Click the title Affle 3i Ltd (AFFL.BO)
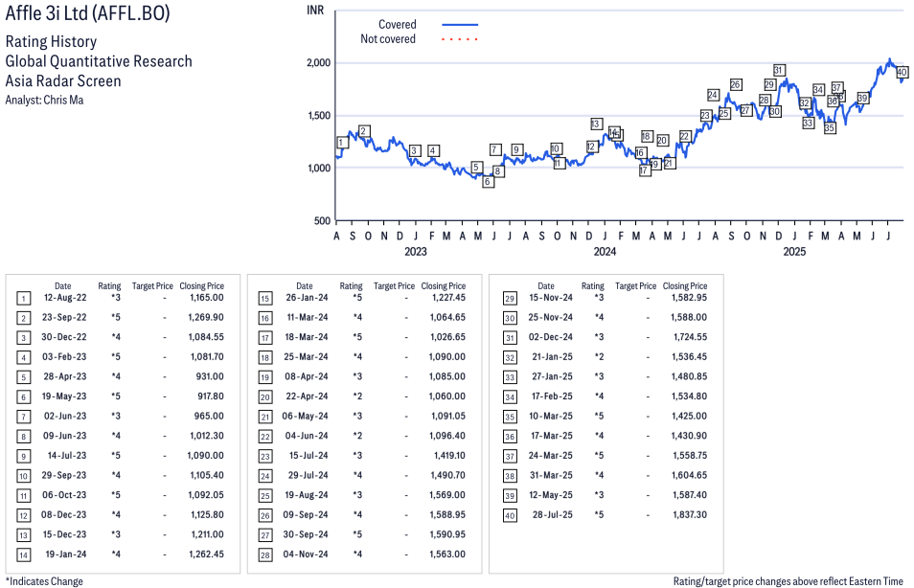The height and width of the screenshot is (588, 914). click(x=87, y=12)
